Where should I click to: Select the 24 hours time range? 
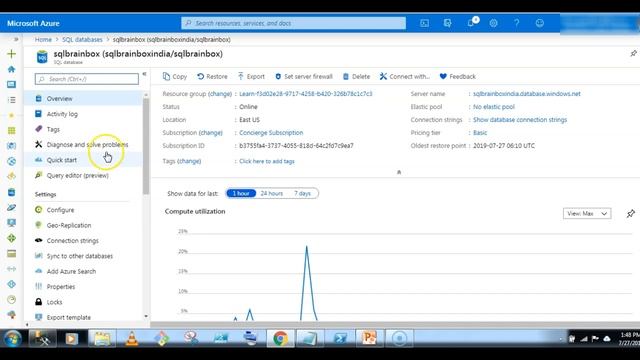pos(271,193)
